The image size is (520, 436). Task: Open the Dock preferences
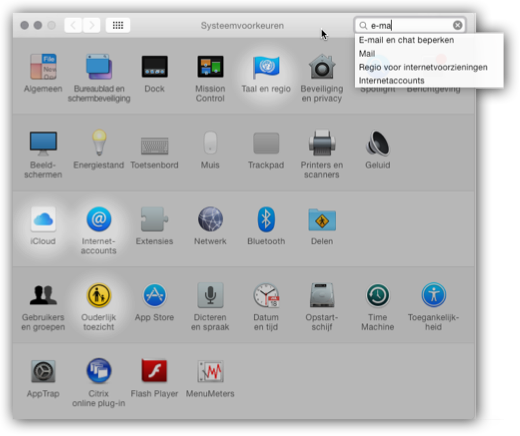[x=154, y=67]
